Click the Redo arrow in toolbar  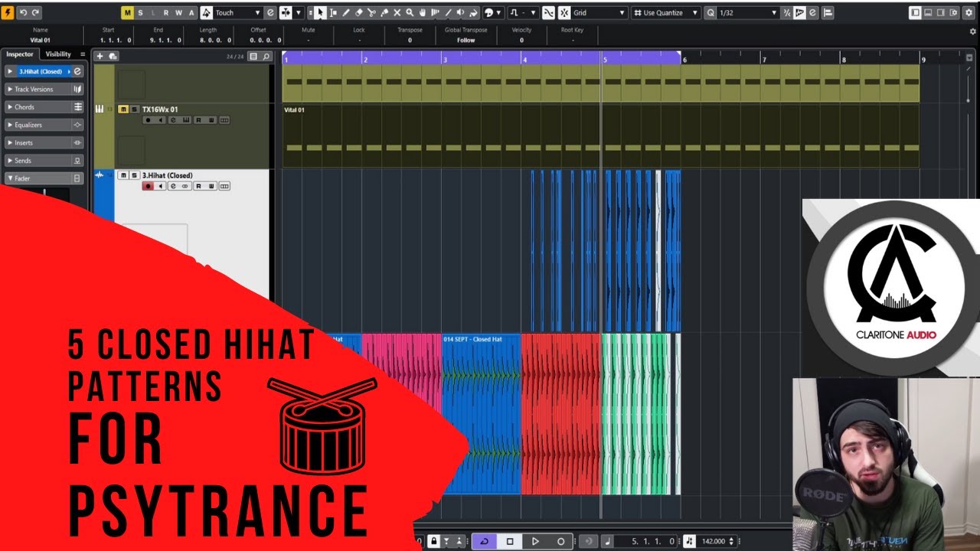35,13
